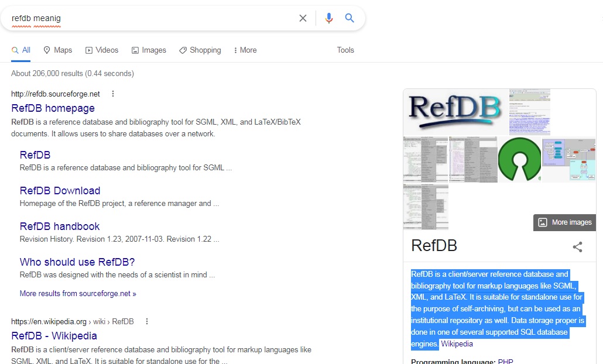
Task: Switch to the Shopping tab
Action: point(200,50)
